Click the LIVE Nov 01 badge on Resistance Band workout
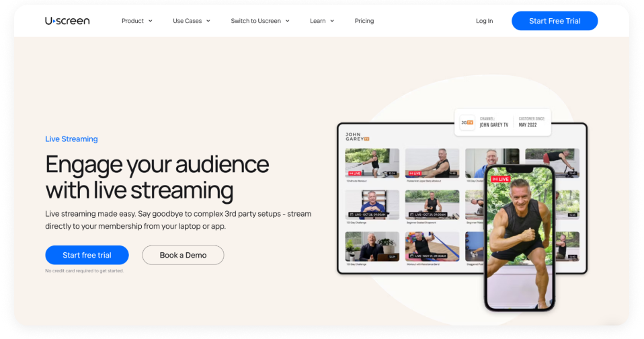644x339 pixels. pyautogui.click(x=428, y=256)
